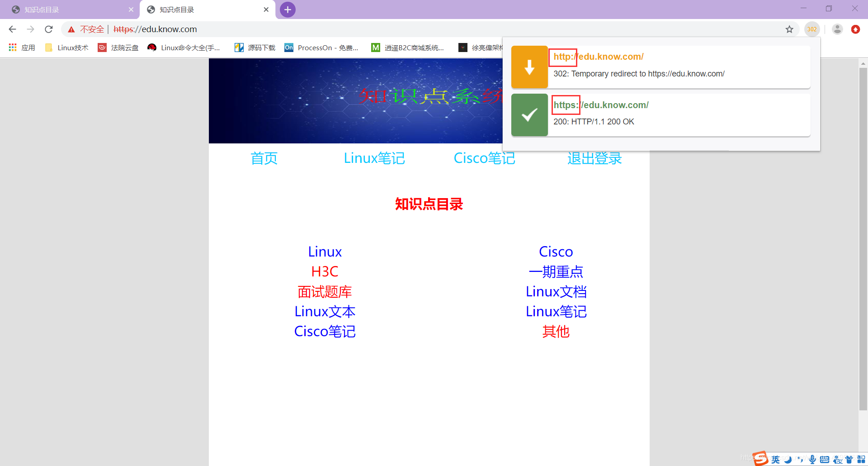This screenshot has width=868, height=466.
Task: Open the Chrome profile avatar
Action: tap(837, 29)
